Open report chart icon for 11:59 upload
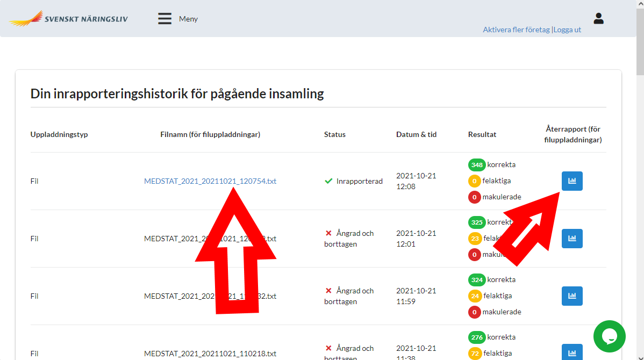This screenshot has height=360, width=644. (x=572, y=296)
